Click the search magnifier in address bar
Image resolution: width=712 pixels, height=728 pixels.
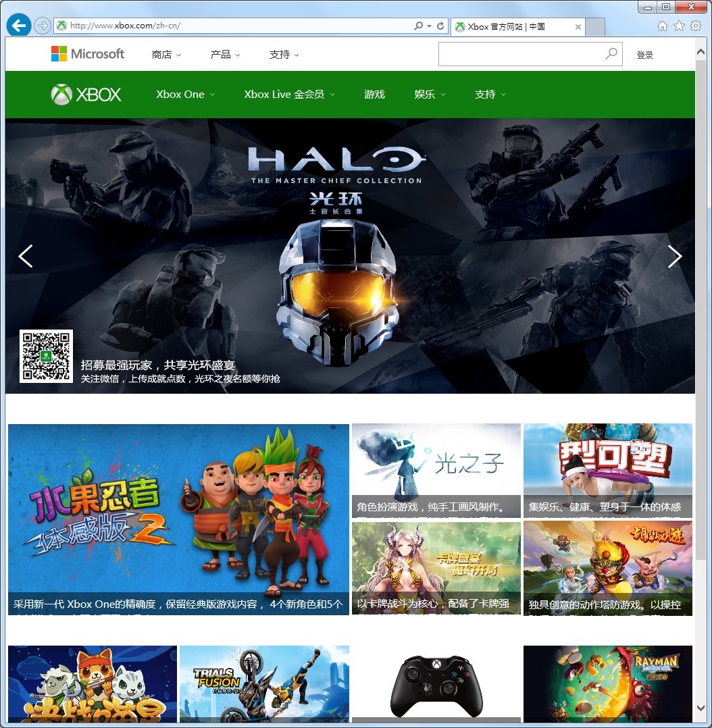(418, 26)
